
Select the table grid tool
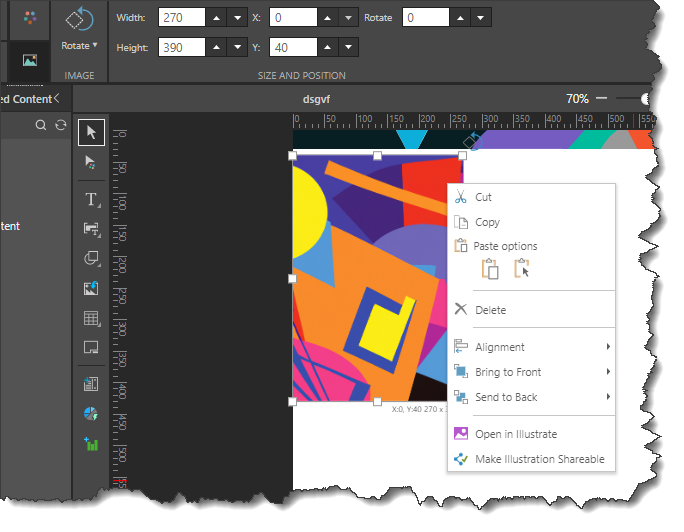pos(91,319)
